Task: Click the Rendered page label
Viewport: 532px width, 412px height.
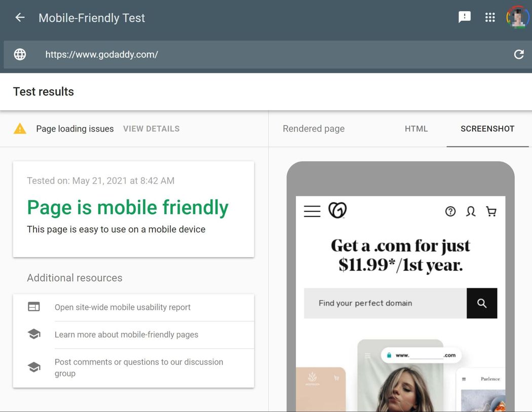Action: pos(314,129)
